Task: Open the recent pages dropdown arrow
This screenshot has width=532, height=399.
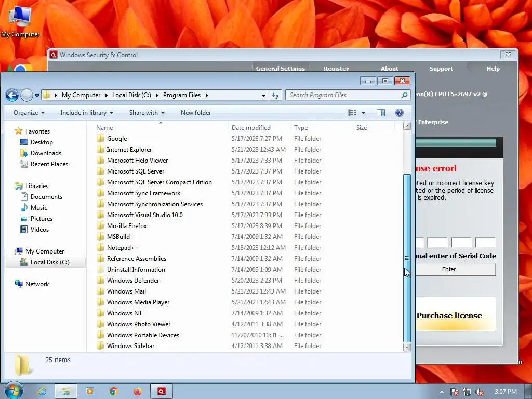Action: pyautogui.click(x=37, y=96)
